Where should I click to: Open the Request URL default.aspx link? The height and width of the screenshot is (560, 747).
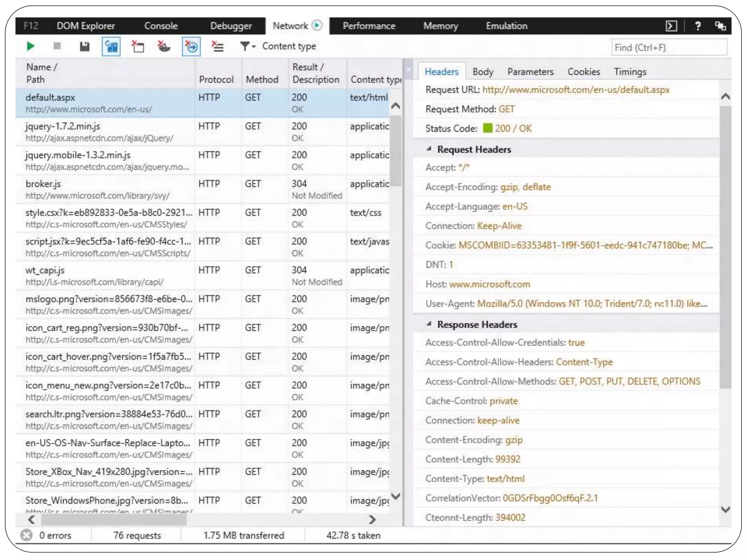(x=576, y=90)
